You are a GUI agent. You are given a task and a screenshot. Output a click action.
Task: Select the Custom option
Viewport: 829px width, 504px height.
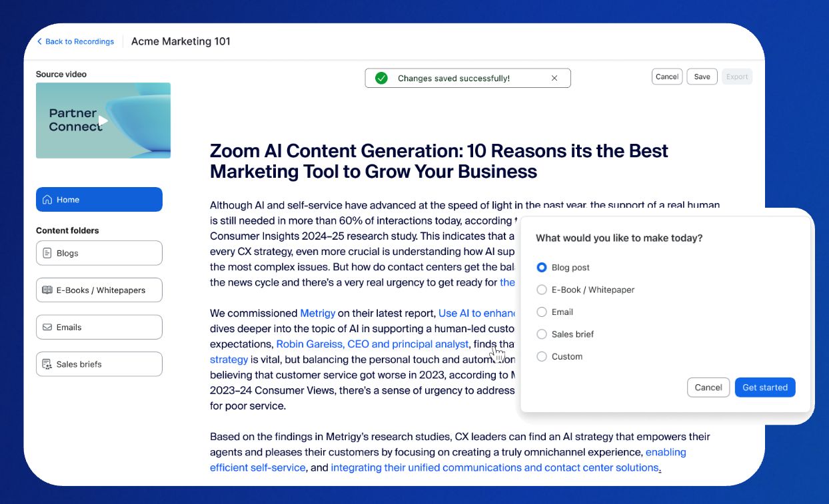coord(560,357)
